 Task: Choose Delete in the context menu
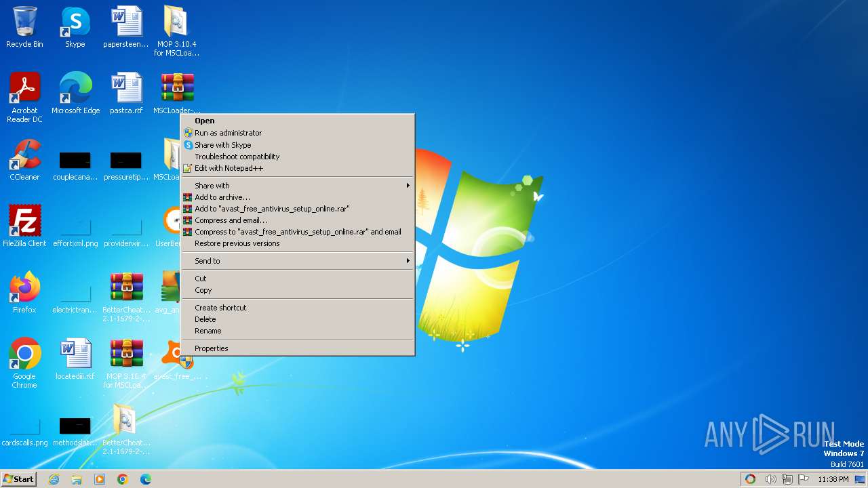(x=298, y=319)
